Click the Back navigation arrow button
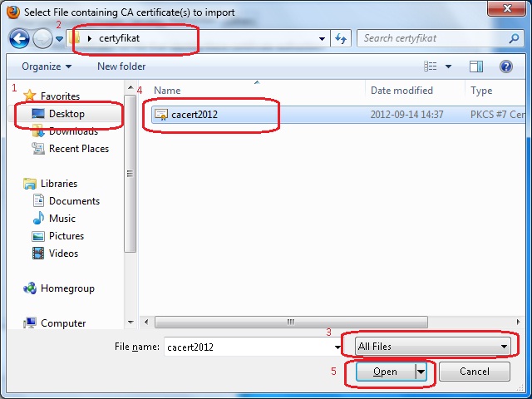 tap(20, 38)
